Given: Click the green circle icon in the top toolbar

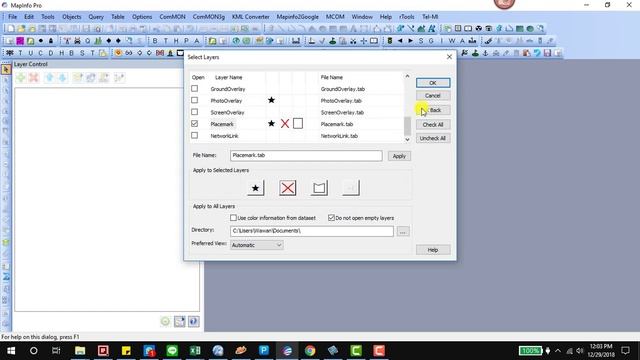Looking at the screenshot, I should [530, 29].
